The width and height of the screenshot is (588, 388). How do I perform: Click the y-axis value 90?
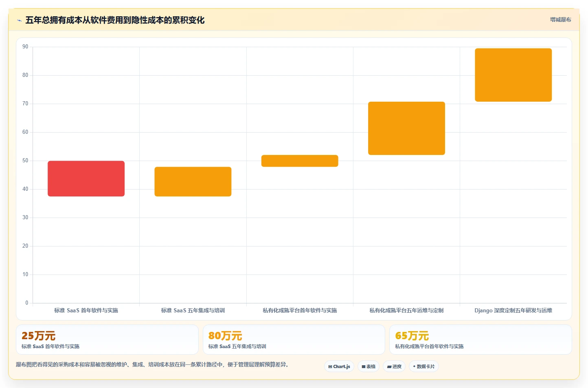pyautogui.click(x=25, y=47)
